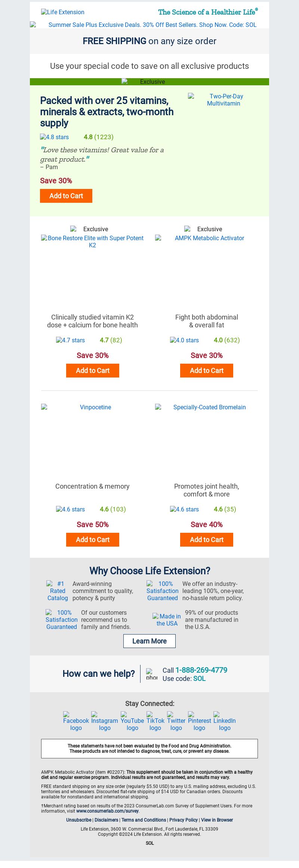The image size is (299, 868).
Task: Add Vinpocetine to cart
Action: point(93,540)
